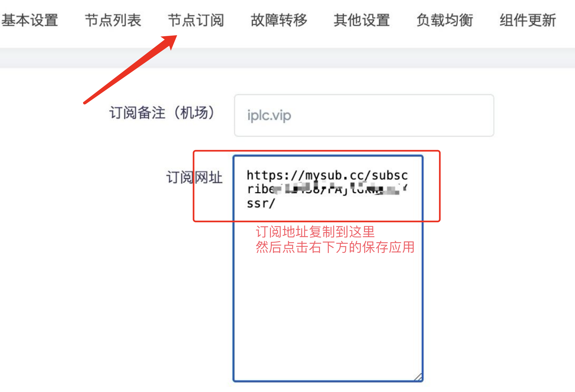
Task: Click the red arrow pointing at 节点订阅
Action: 130,70
